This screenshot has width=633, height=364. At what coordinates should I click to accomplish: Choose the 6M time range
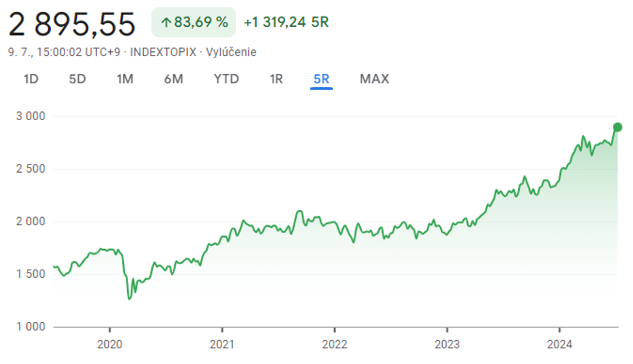pyautogui.click(x=173, y=79)
